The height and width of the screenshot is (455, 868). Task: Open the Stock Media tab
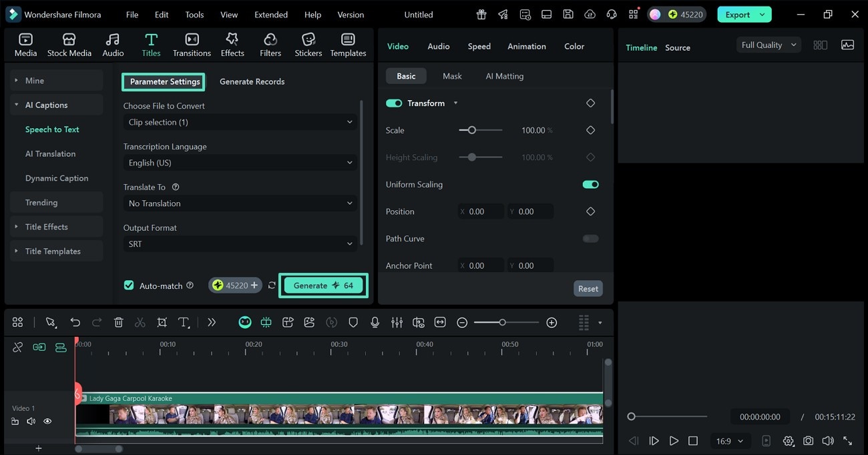(x=69, y=45)
